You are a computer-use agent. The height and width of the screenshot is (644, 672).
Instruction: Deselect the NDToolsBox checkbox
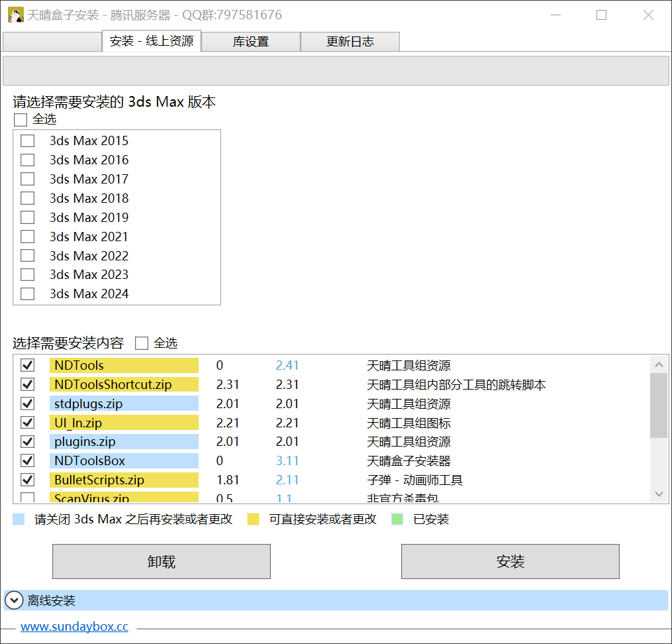(27, 460)
